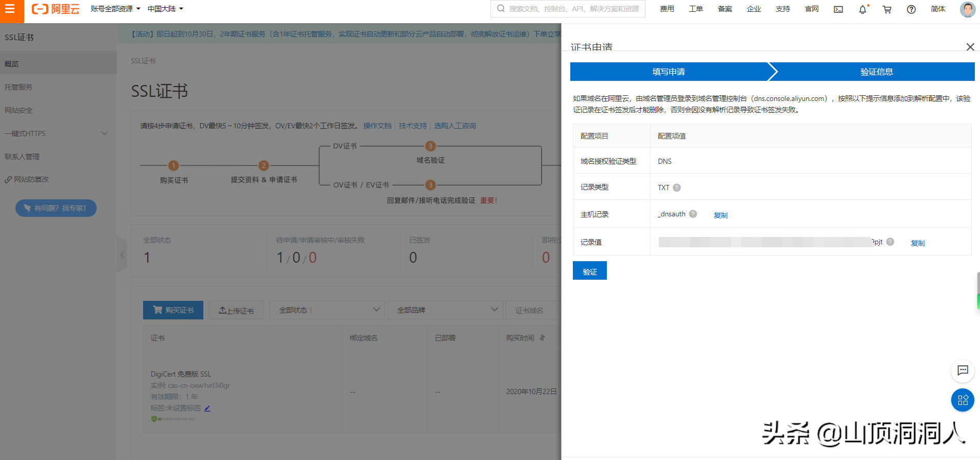Open 企业 in the top navigation

click(754, 9)
